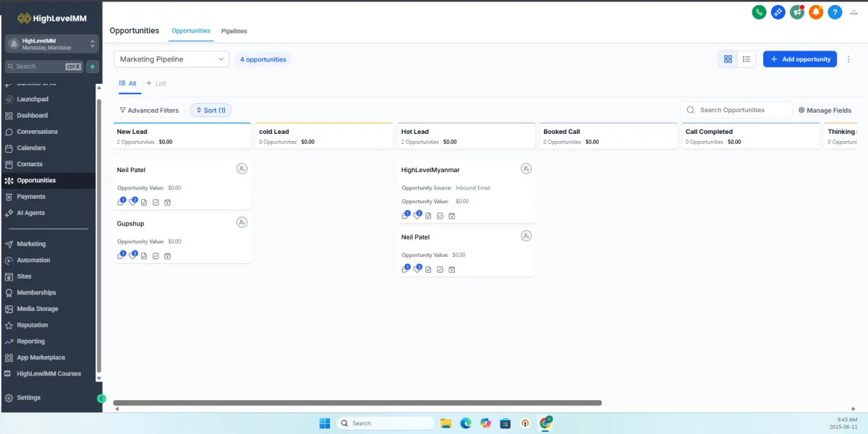The width and height of the screenshot is (868, 434).
Task: Open the user profile avatar
Action: (x=854, y=12)
